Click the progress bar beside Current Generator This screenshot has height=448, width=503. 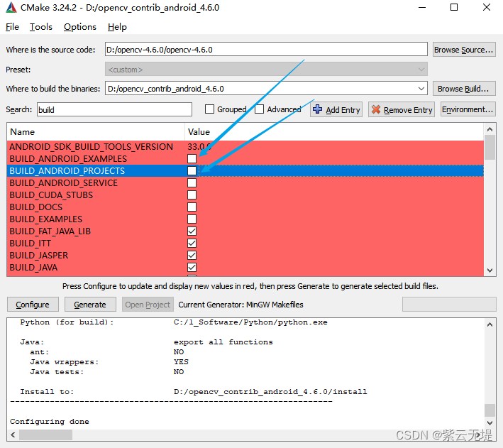coord(449,304)
